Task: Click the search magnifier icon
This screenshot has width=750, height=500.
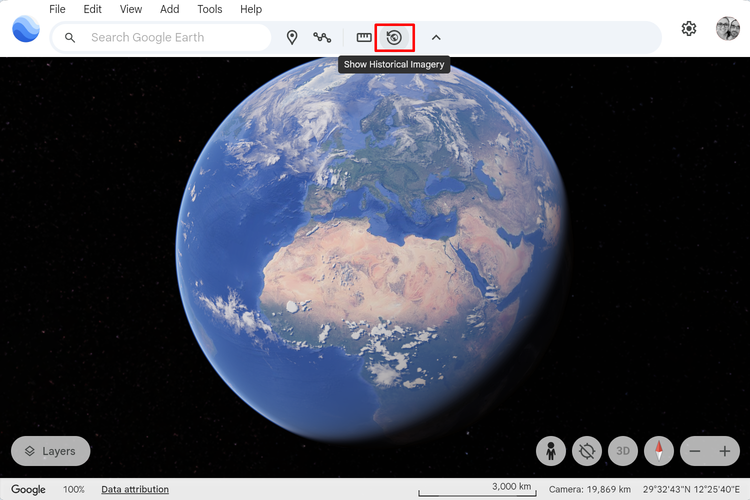Action: (x=70, y=37)
